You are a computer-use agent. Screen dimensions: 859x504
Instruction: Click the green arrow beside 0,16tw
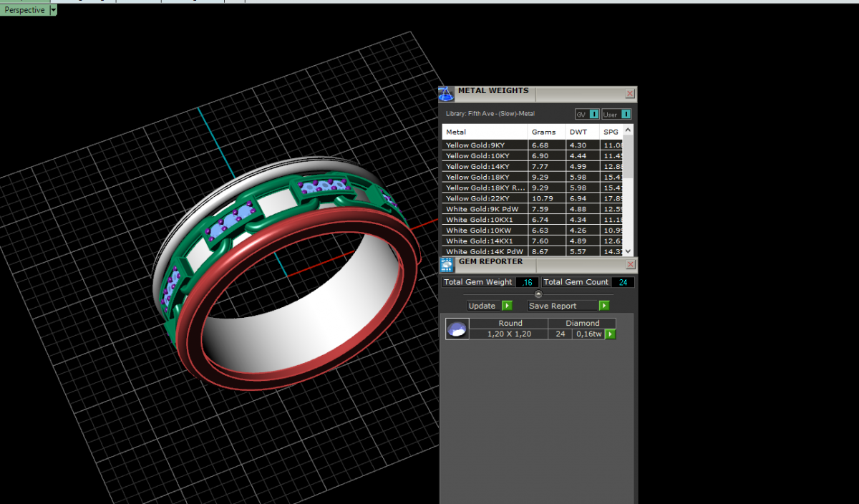611,334
